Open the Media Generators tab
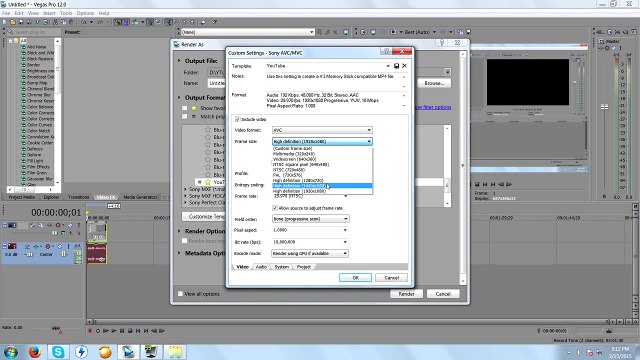The width and height of the screenshot is (640, 360). 140,197
